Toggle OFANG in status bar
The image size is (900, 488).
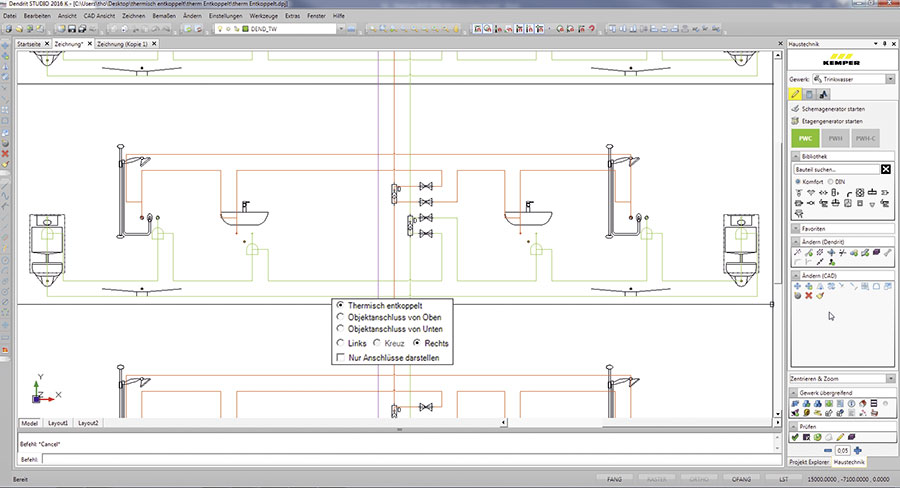[x=741, y=479]
